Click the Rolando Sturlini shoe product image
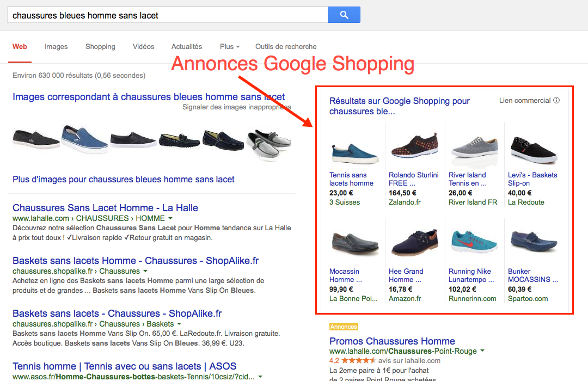Screen dimensions: 588x381 414,146
